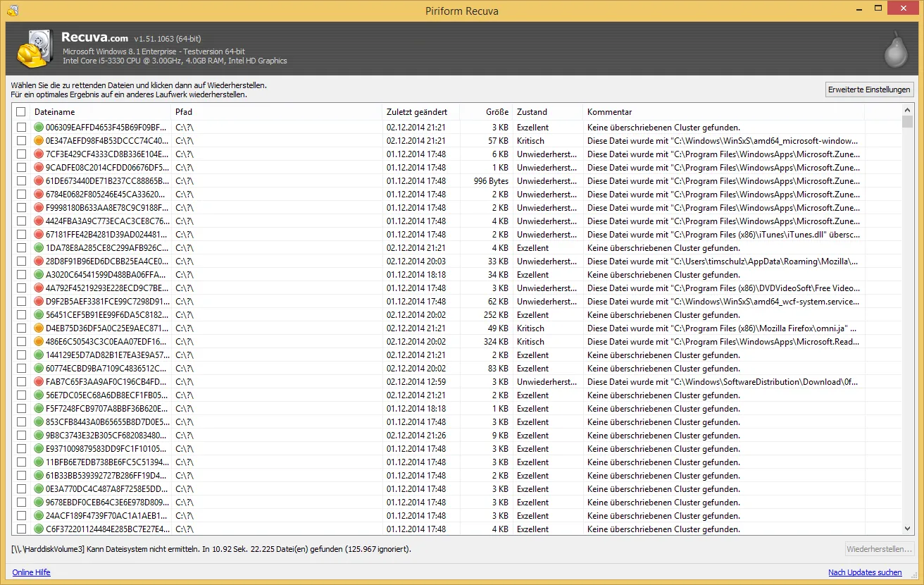Click red status dot of file 7CF3E429CF4333CD
This screenshot has width=924, height=585.
click(39, 154)
